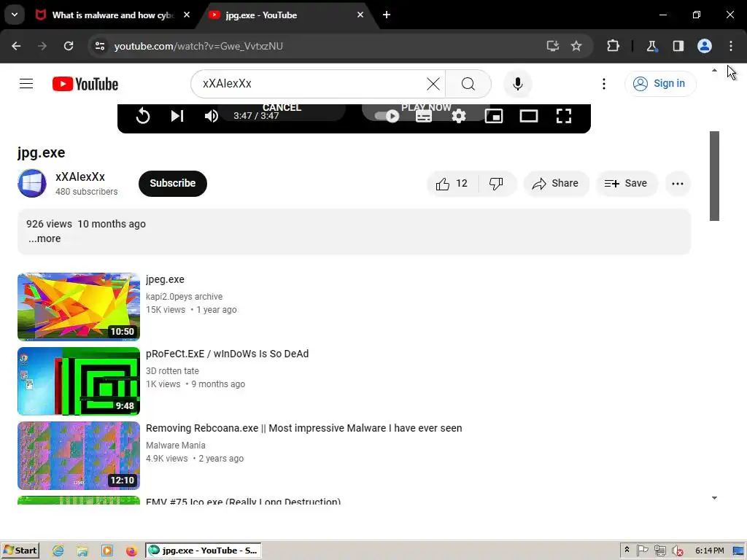Toggle the autoplay switch
The width and height of the screenshot is (747, 560).
coord(387,116)
